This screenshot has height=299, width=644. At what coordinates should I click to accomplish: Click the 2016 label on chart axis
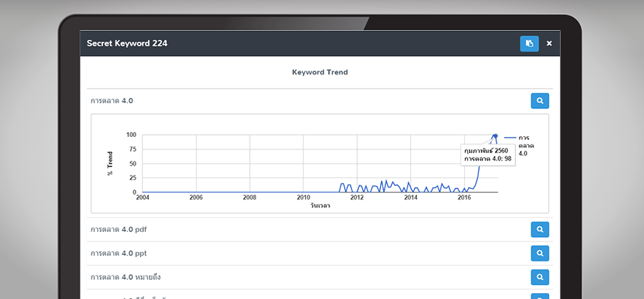[x=464, y=197]
